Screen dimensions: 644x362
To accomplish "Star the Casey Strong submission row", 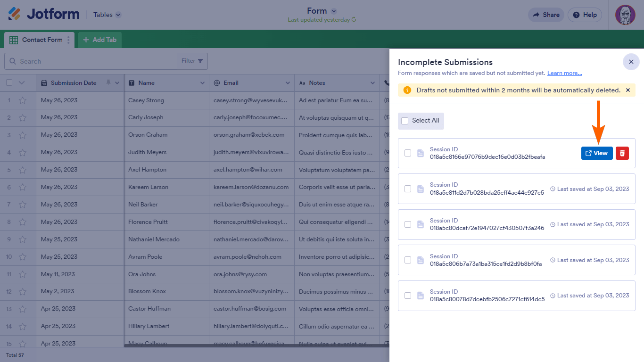I will (23, 100).
